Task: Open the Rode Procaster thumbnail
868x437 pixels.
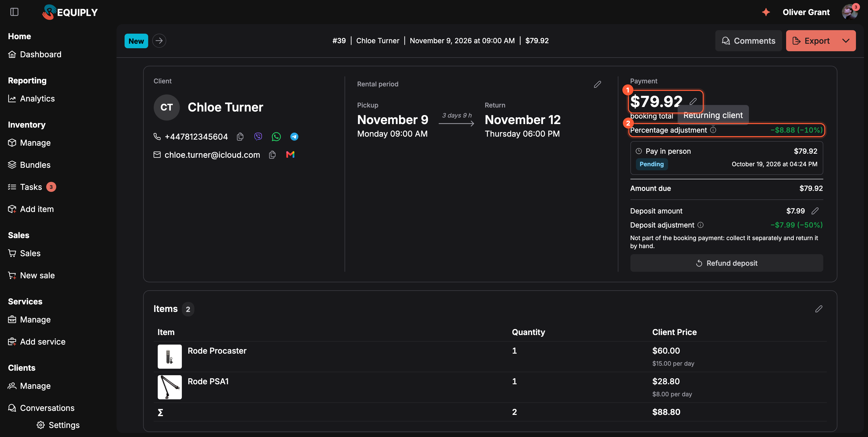Action: pyautogui.click(x=170, y=356)
